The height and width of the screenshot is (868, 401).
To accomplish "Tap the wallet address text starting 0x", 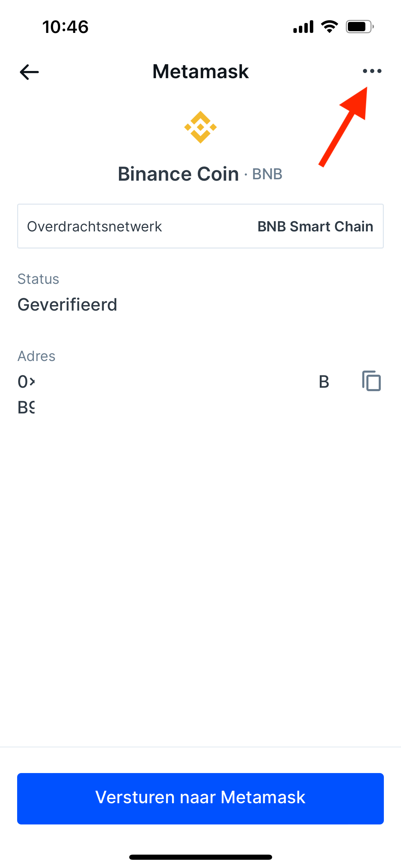I will coord(173,394).
